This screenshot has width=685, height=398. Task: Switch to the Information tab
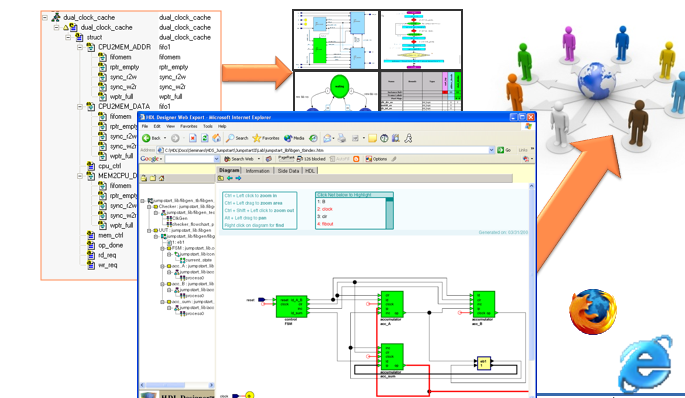pos(257,171)
